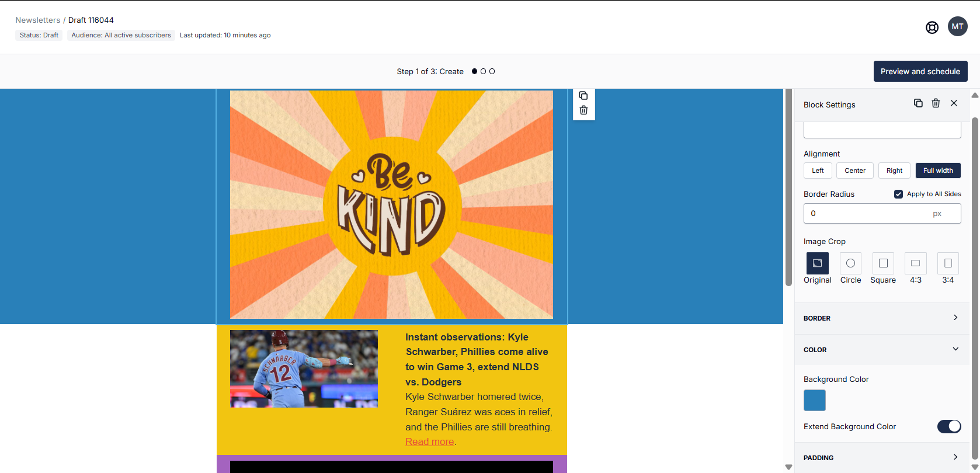Screen dimensions: 980x473
Task: Expand the BORDER section
Action: tap(882, 318)
